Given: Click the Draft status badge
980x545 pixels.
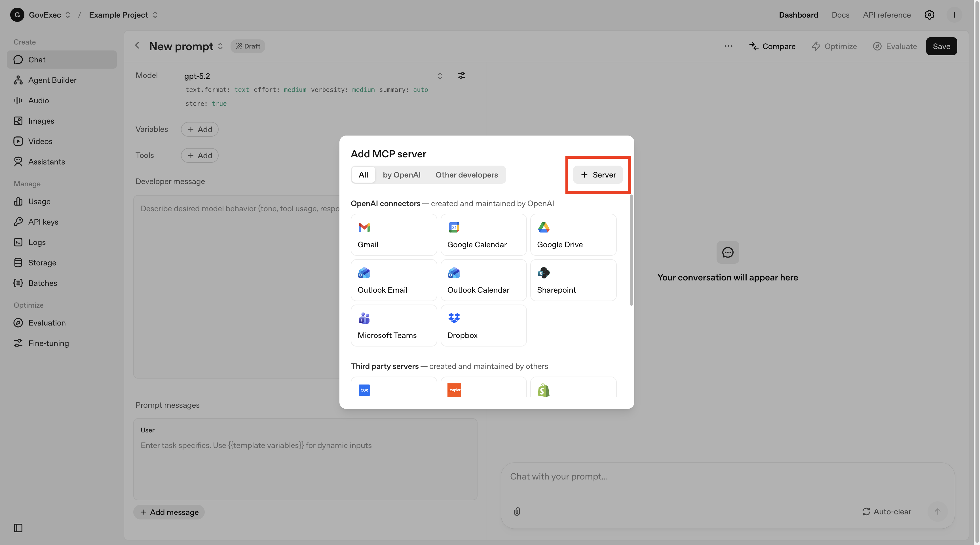Looking at the screenshot, I should coord(248,47).
